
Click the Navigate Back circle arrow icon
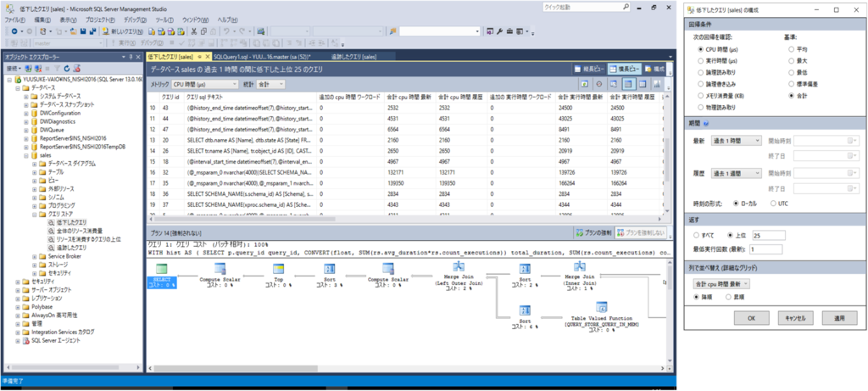click(14, 31)
